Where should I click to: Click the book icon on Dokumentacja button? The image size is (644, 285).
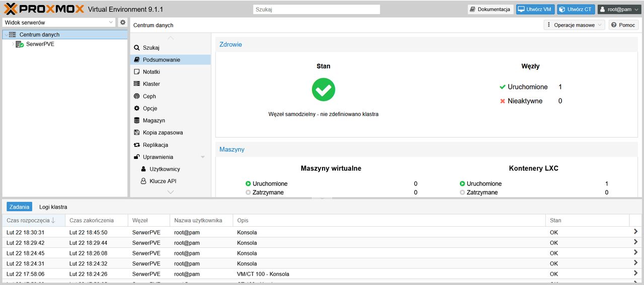[x=473, y=10]
